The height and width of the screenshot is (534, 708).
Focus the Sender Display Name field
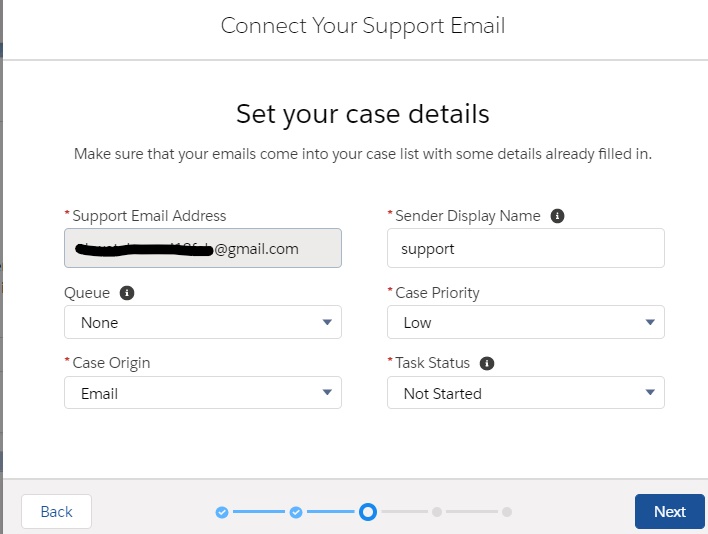click(x=525, y=248)
